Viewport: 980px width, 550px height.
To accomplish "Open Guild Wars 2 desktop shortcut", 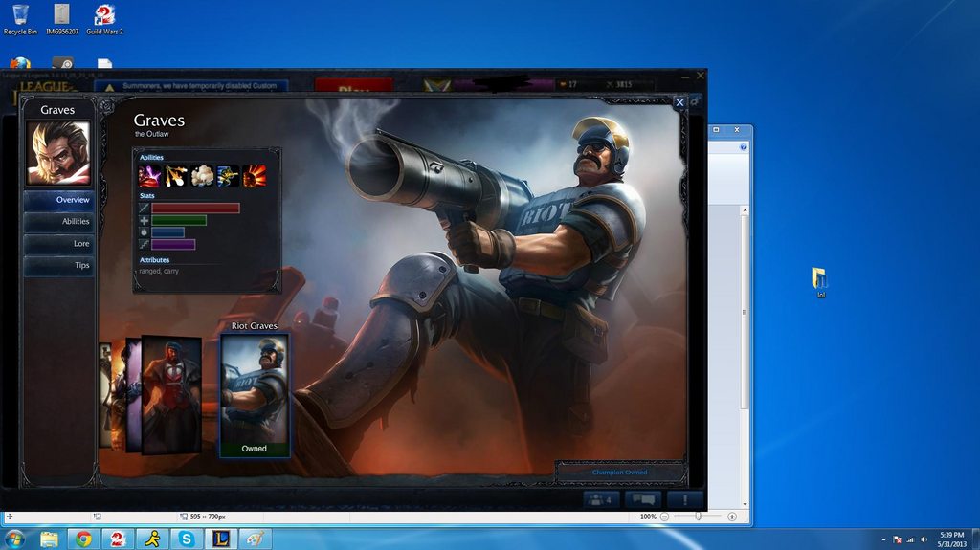I will [104, 19].
